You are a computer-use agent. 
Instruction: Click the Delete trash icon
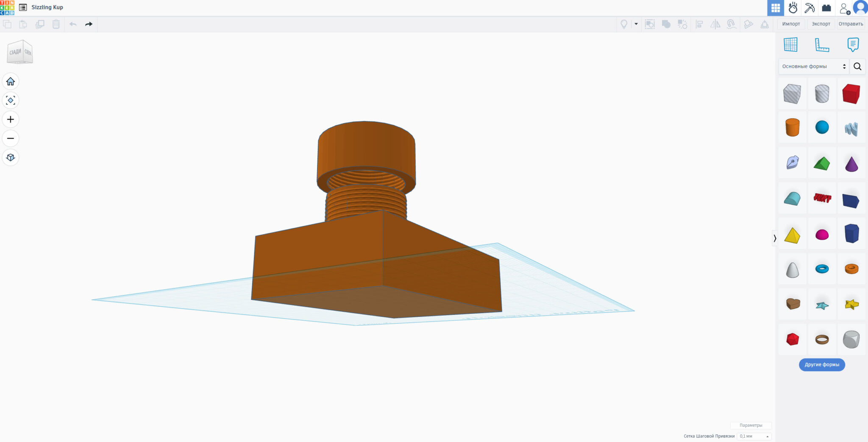coord(56,24)
